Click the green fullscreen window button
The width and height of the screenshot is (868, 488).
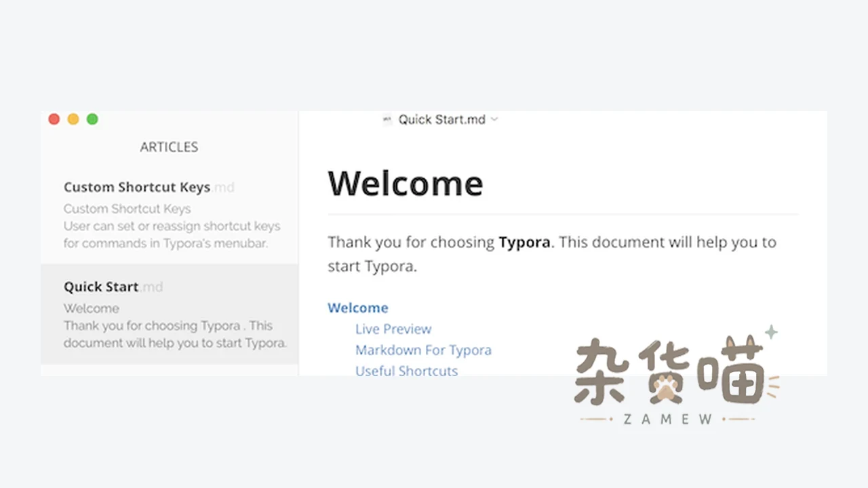tap(92, 119)
